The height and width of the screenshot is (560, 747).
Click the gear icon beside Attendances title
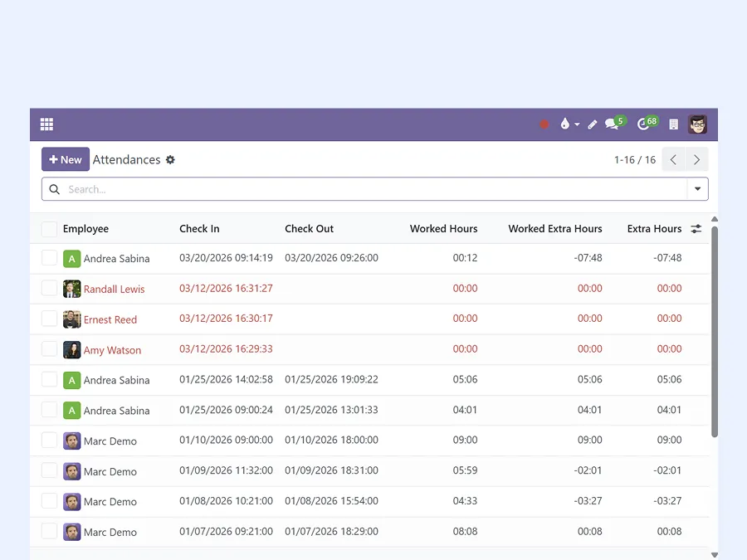[x=170, y=159]
